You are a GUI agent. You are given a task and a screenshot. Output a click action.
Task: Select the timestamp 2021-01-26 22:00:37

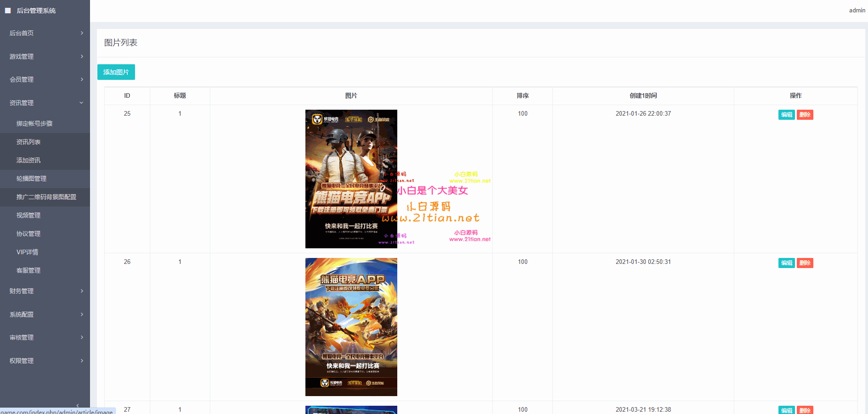[x=643, y=113]
